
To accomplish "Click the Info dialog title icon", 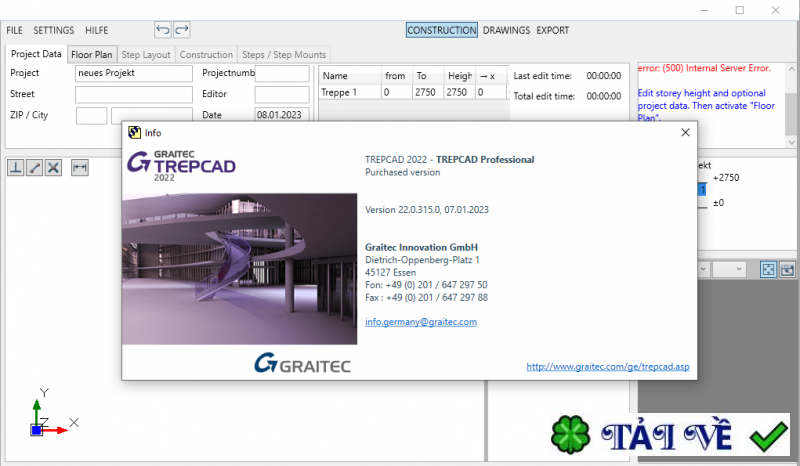I will click(134, 133).
